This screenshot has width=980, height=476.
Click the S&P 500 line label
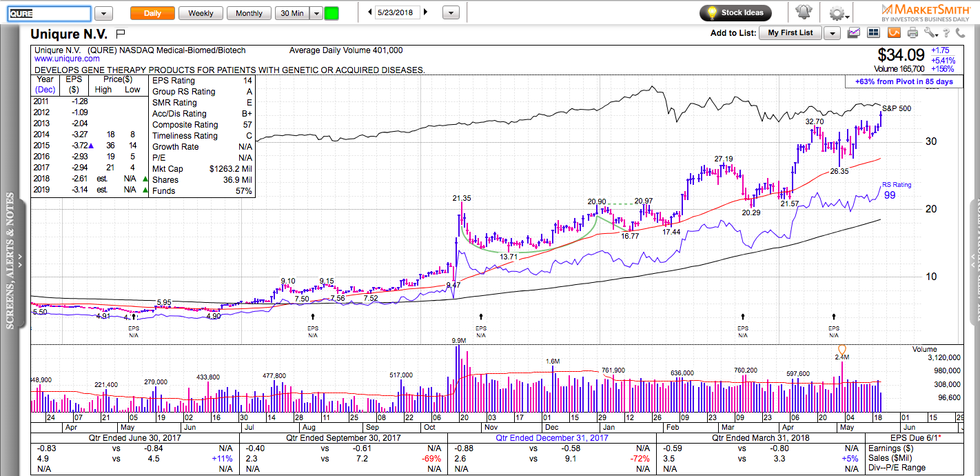point(897,108)
